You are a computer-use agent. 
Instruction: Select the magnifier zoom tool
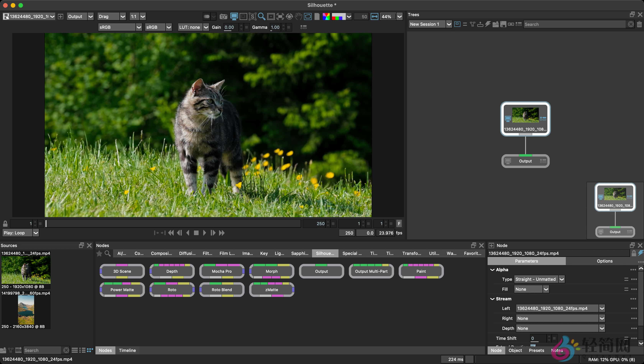[x=261, y=16]
